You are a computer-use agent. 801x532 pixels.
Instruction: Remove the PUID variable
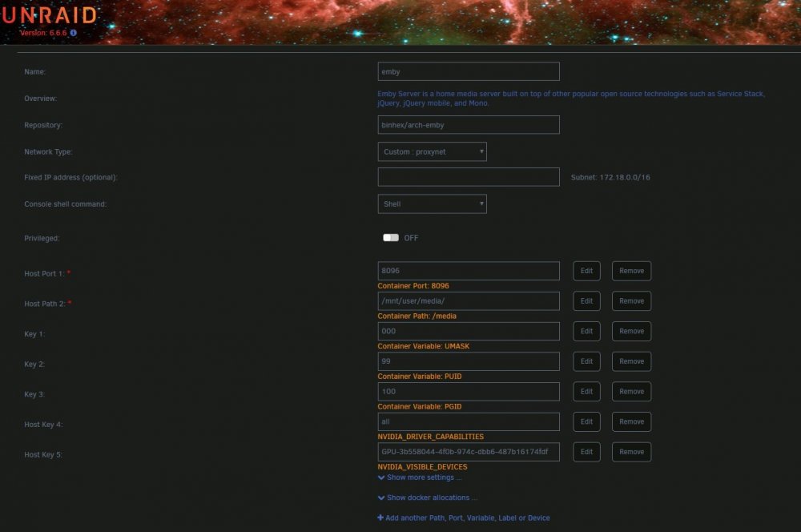click(631, 361)
